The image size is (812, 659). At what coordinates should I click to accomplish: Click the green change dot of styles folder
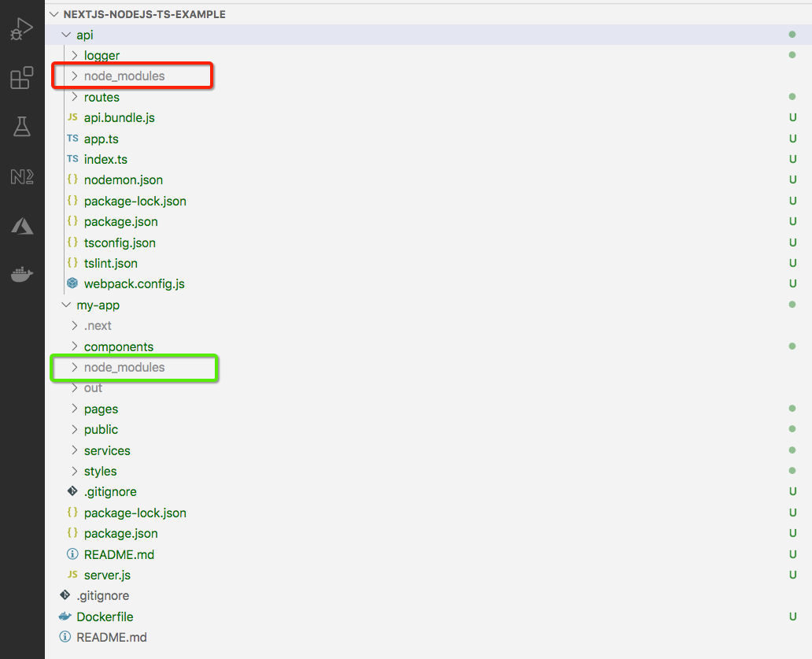(x=792, y=470)
